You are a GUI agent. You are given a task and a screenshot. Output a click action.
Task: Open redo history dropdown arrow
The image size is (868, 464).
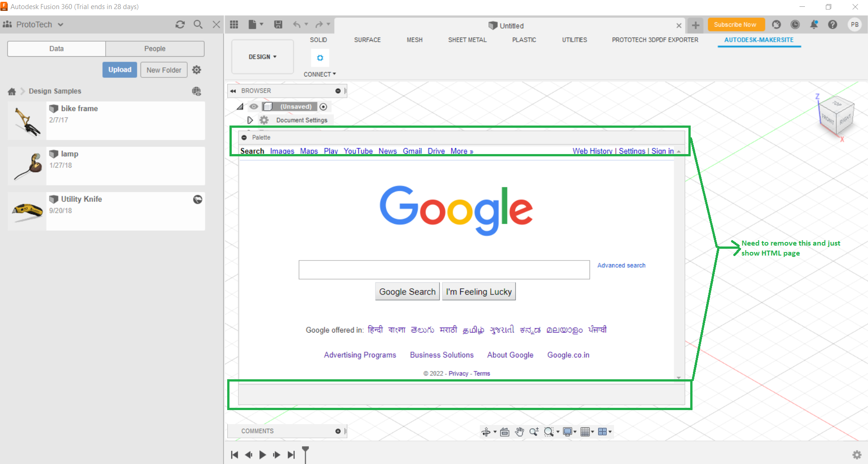329,24
